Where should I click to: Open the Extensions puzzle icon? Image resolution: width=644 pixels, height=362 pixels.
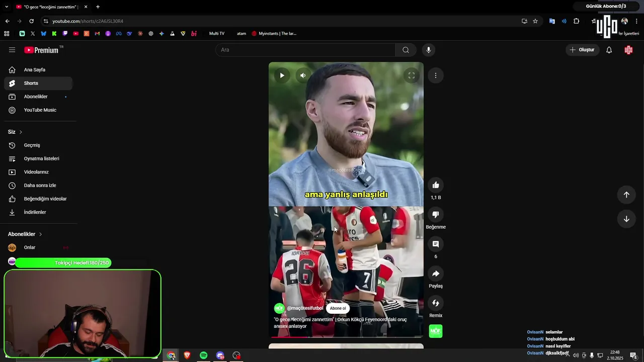577,21
